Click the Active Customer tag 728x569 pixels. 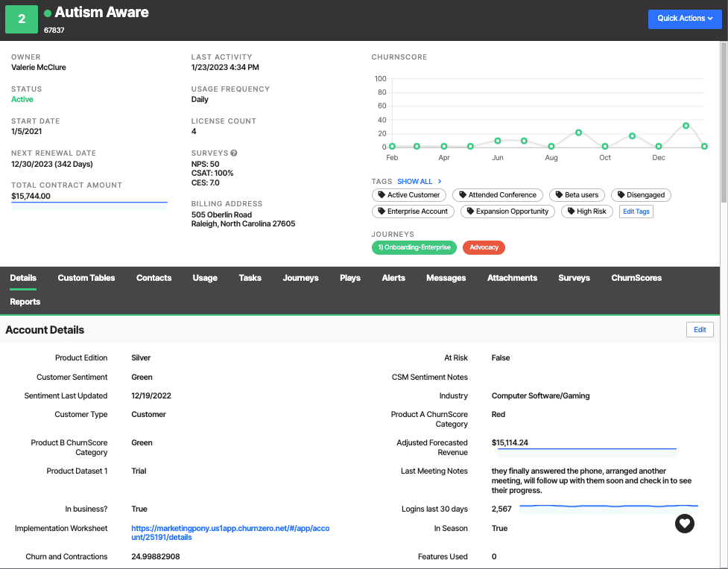(x=409, y=195)
